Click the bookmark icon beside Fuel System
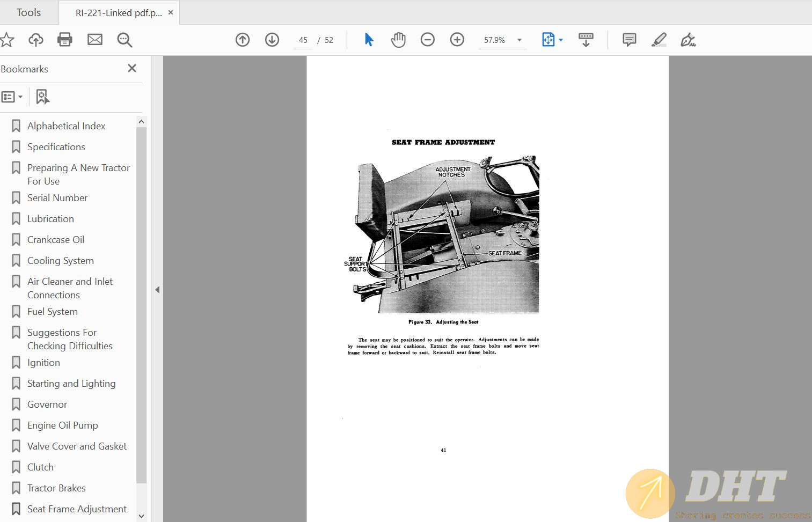Viewport: 812px width, 522px height. click(16, 312)
